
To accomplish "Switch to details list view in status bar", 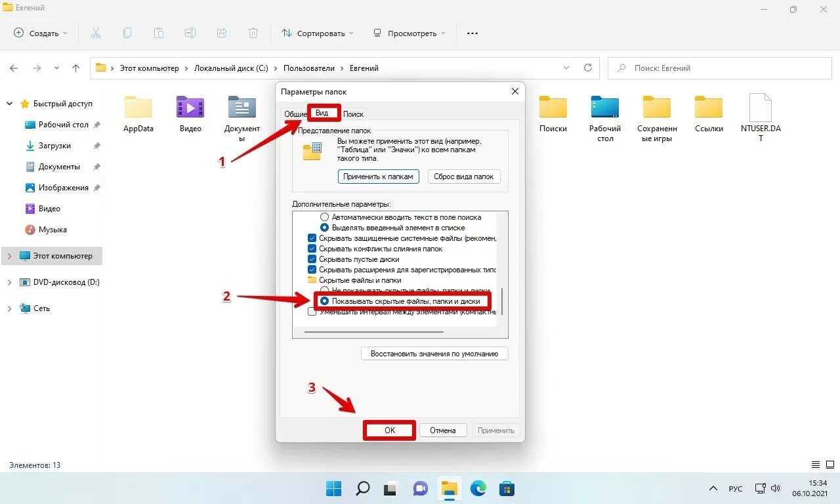I will pyautogui.click(x=816, y=465).
